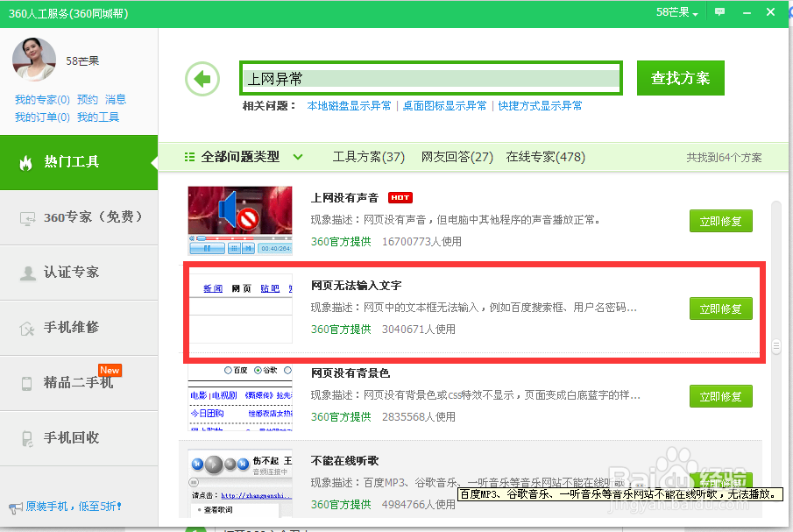The width and height of the screenshot is (793, 532).
Task: Open 我的工具 link
Action: click(98, 117)
